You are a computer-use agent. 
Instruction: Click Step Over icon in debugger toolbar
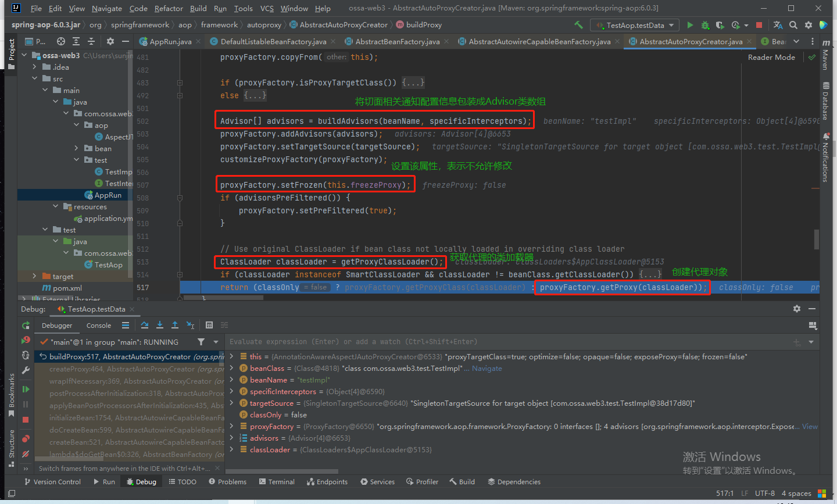tap(145, 325)
